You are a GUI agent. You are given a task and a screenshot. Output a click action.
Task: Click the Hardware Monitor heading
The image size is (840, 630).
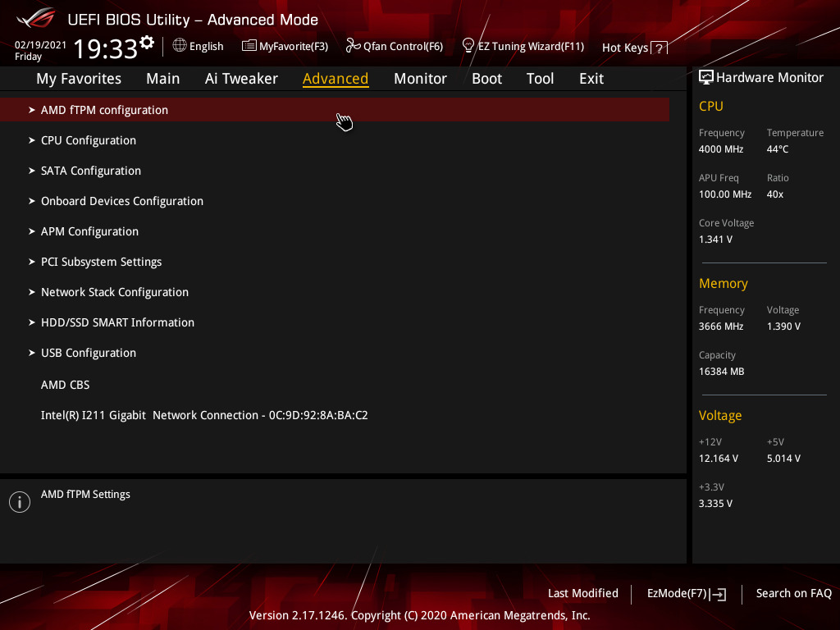[769, 78]
